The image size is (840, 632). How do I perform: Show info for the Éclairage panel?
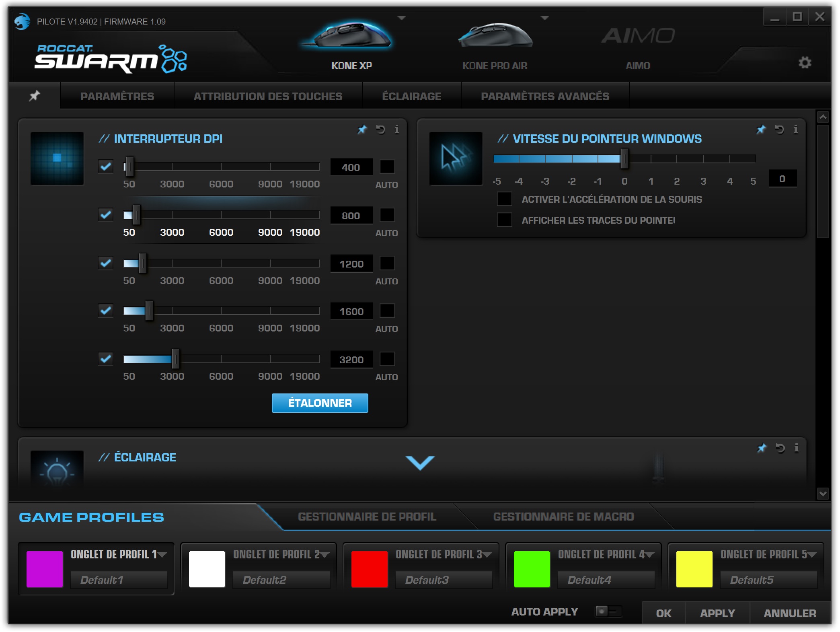pyautogui.click(x=797, y=448)
